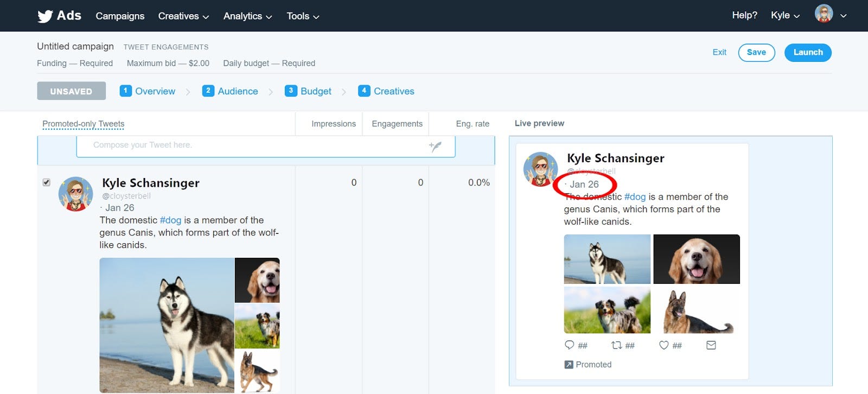This screenshot has width=868, height=394.
Task: Click Kyle Schansinger avatar in live preview
Action: pos(540,169)
